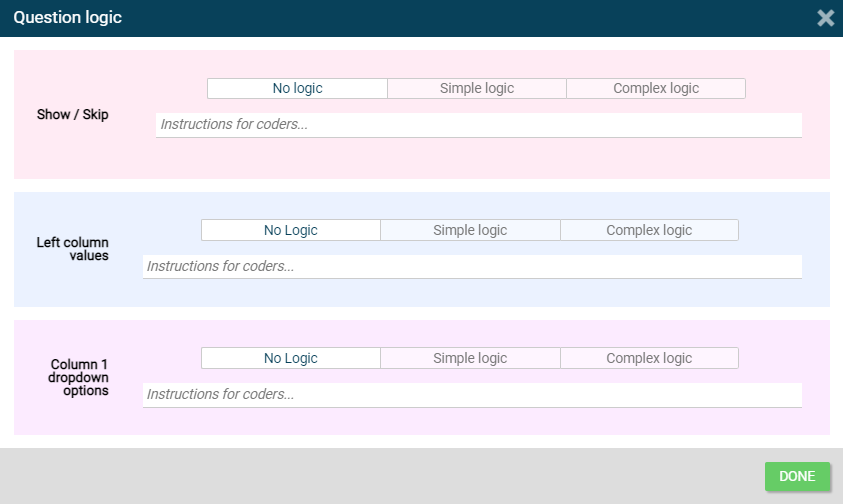
Task: Click the Show / Skip label
Action: point(72,115)
